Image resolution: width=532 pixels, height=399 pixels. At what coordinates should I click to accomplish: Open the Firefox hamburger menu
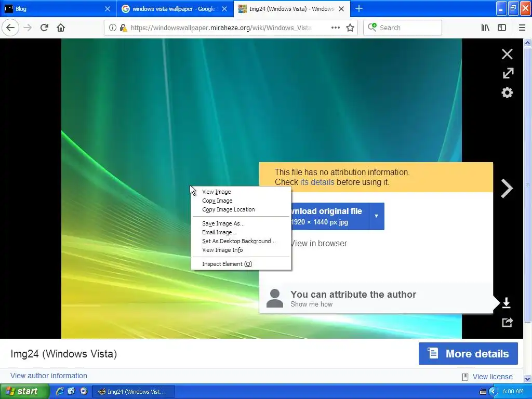click(x=522, y=28)
